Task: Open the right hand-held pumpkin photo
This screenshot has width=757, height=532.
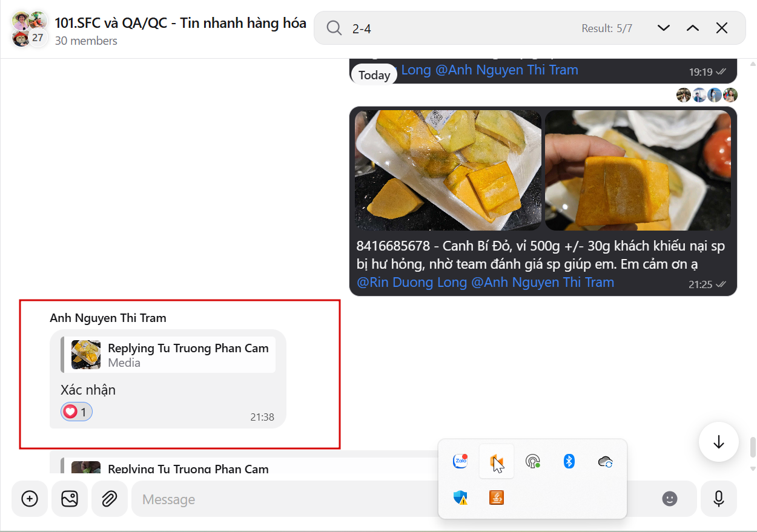Action: 638,170
